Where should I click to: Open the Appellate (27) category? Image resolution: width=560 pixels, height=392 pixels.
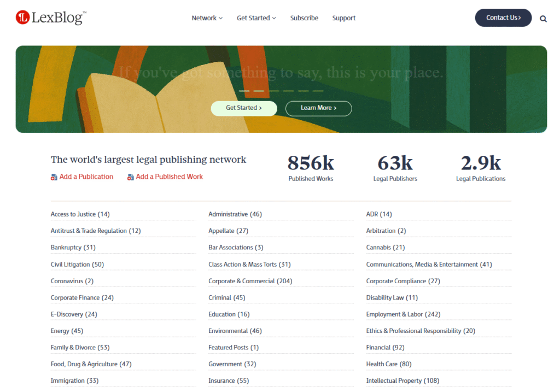coord(228,231)
